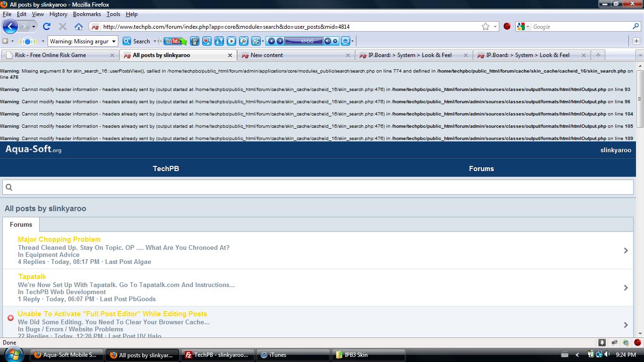Expand the 'Warning: Missing argur' combo box
Screen dimensions: 644x362
click(114, 41)
